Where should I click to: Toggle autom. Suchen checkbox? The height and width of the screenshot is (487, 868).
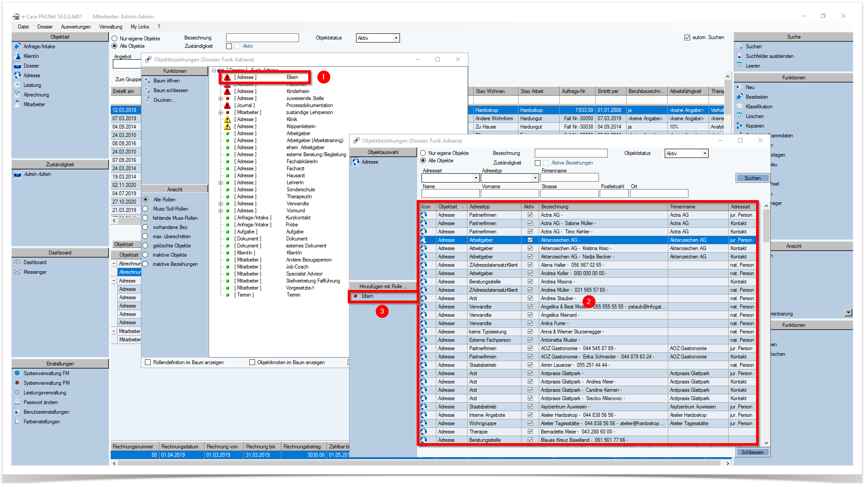pyautogui.click(x=687, y=38)
